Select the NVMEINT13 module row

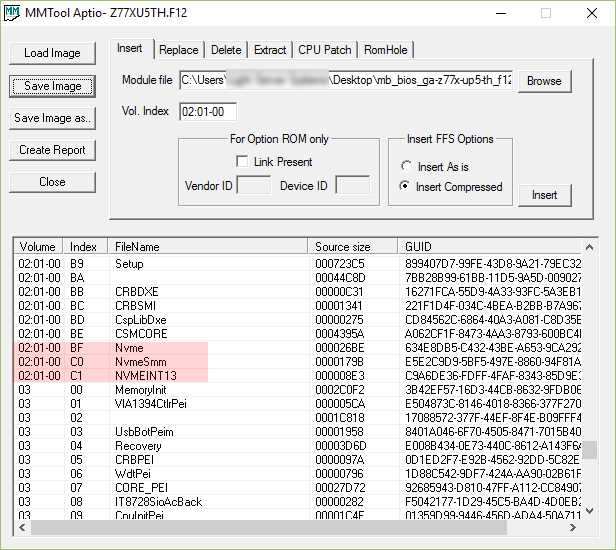point(298,376)
